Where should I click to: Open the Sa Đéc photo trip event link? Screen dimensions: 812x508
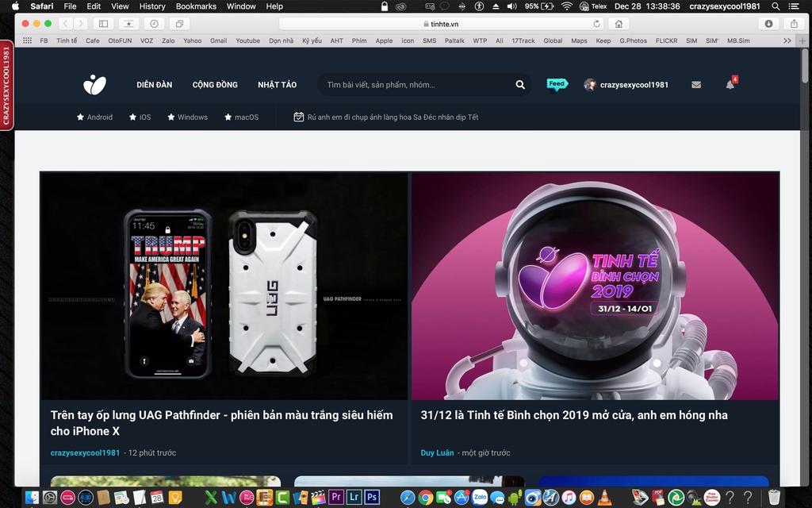(x=386, y=117)
